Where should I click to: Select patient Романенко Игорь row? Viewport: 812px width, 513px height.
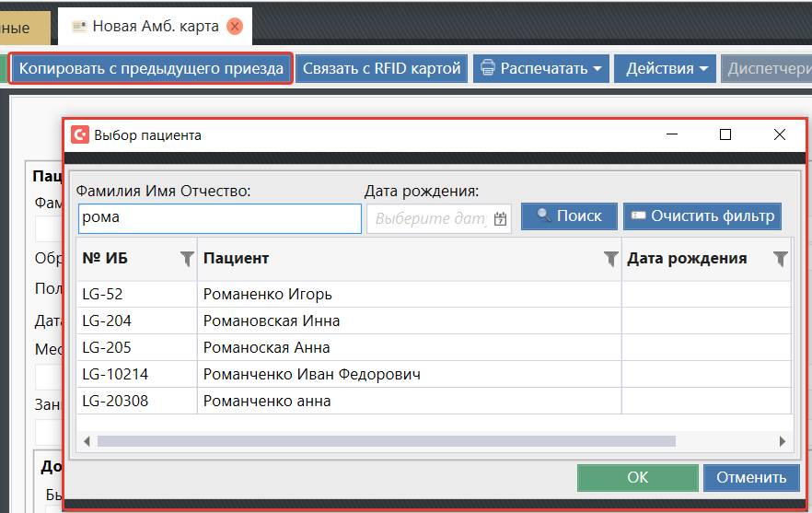point(267,295)
